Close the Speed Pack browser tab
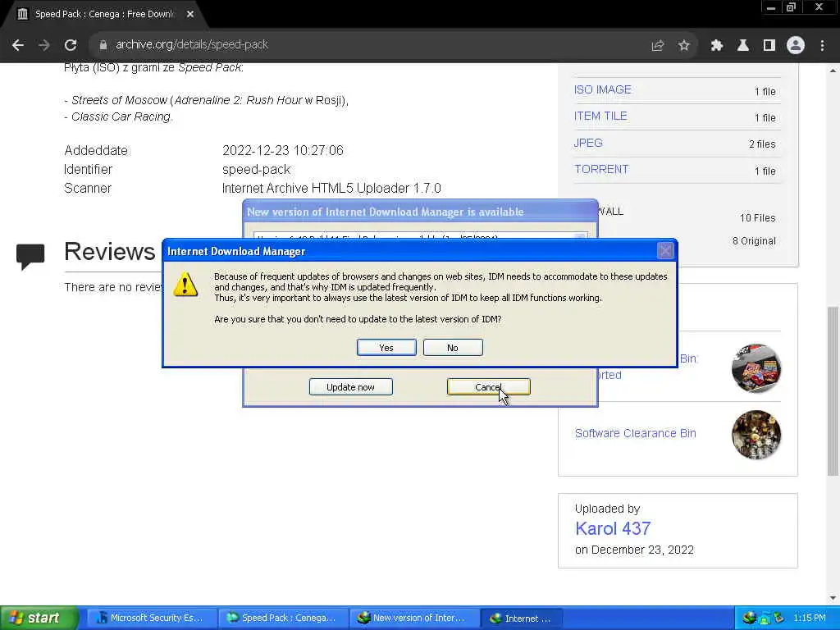 pyautogui.click(x=190, y=14)
